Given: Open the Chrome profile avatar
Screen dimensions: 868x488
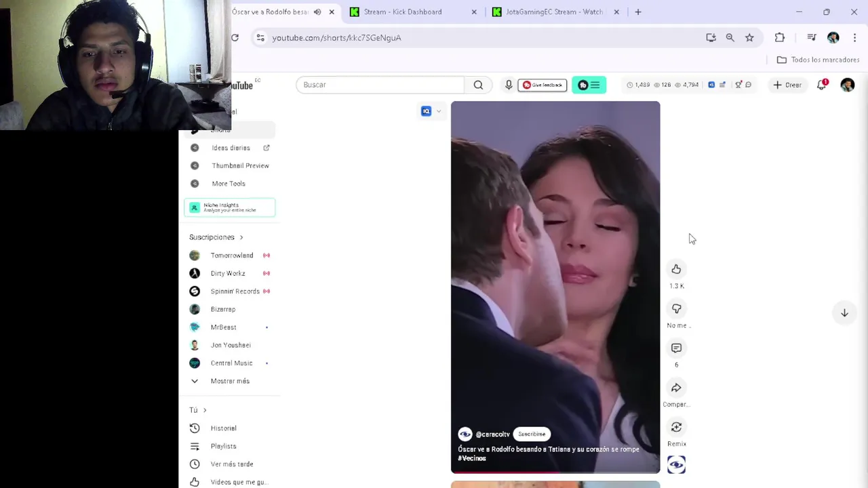Looking at the screenshot, I should click(x=833, y=38).
